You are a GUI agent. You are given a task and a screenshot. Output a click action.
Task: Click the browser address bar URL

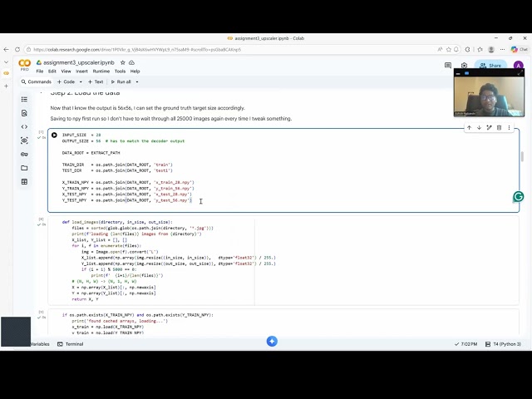[137, 50]
